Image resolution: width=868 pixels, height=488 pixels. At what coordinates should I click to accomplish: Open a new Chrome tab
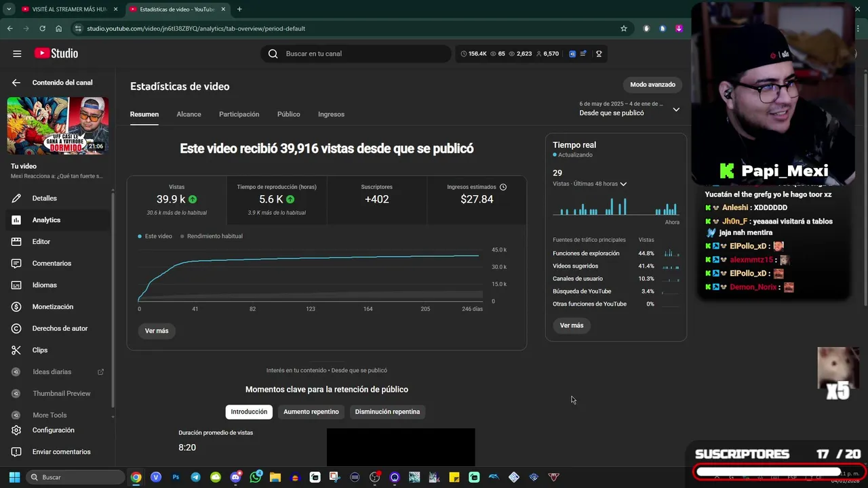tap(239, 9)
